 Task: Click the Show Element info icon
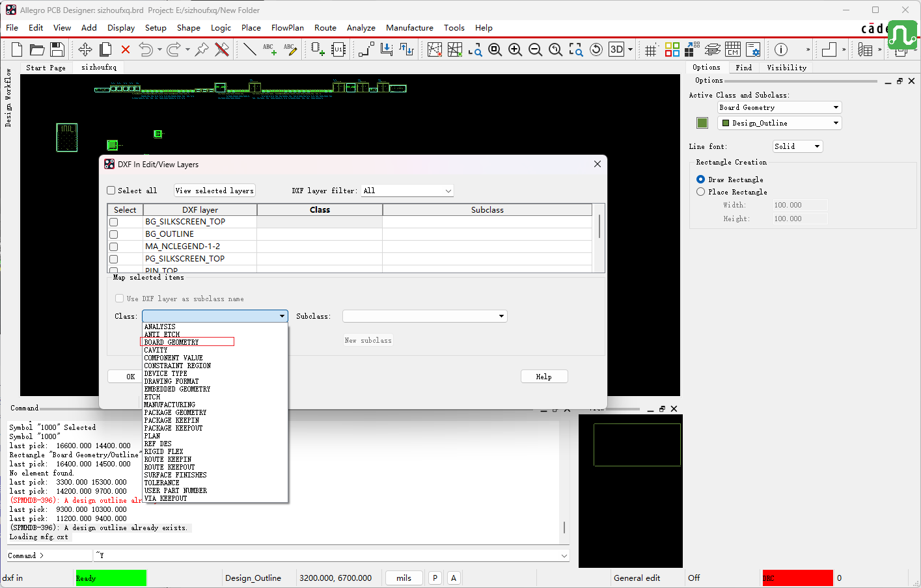pyautogui.click(x=781, y=49)
